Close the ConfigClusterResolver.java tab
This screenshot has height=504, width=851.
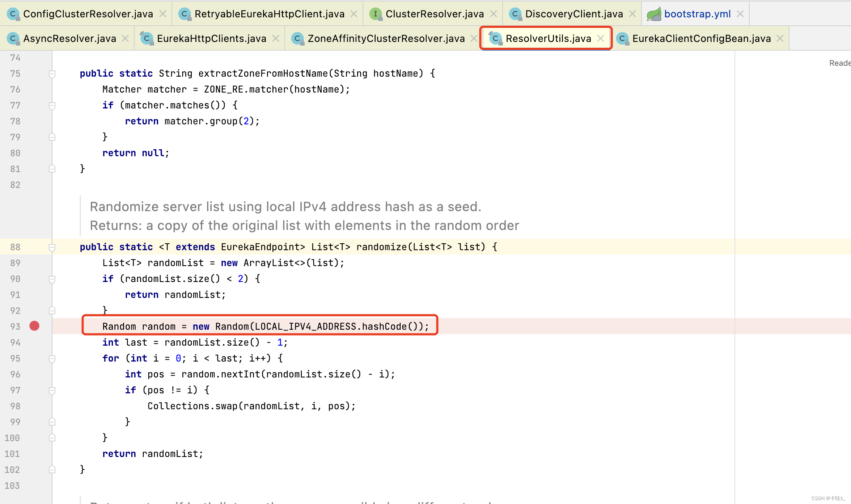(x=163, y=14)
